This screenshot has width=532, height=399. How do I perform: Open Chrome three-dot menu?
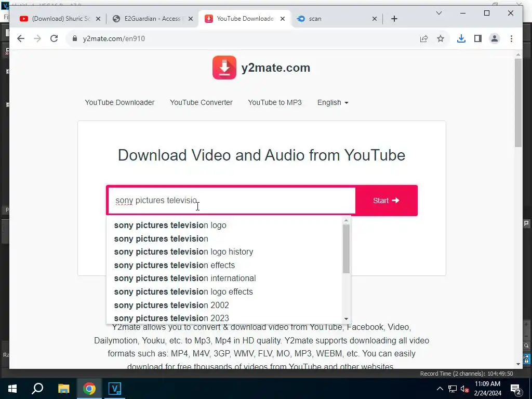[x=511, y=38]
